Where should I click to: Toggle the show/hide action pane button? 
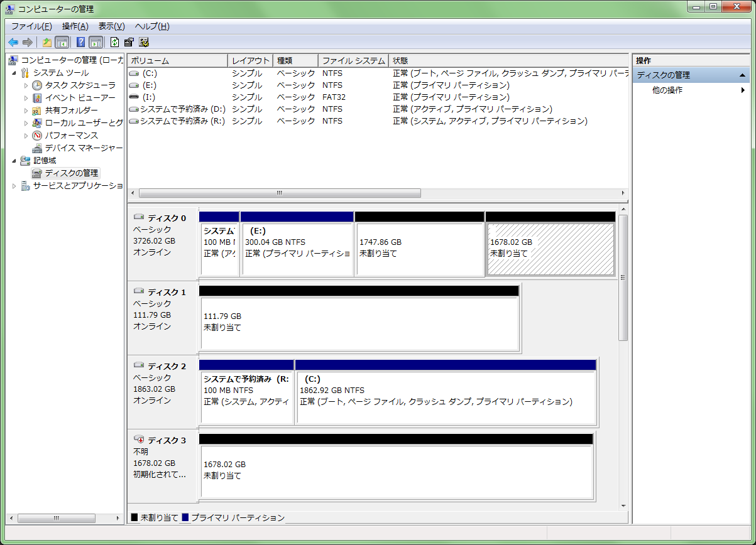96,43
